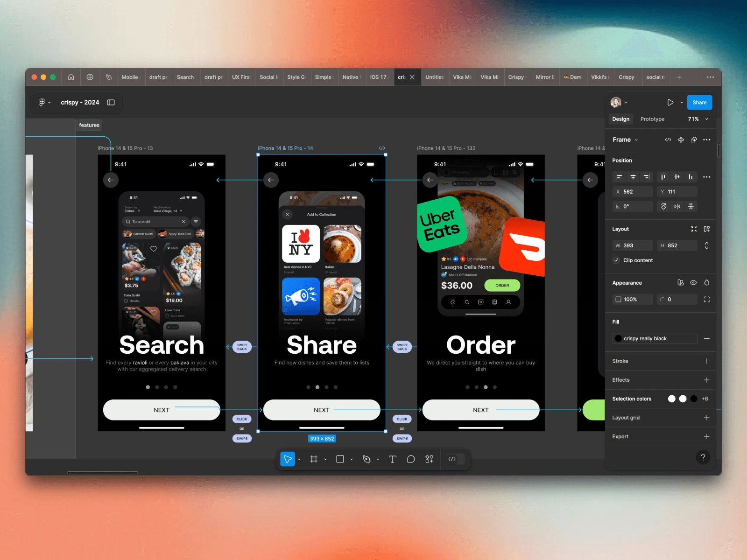Screen dimensions: 747x560
Task: Click the black selection color swatch
Action: pyautogui.click(x=694, y=399)
